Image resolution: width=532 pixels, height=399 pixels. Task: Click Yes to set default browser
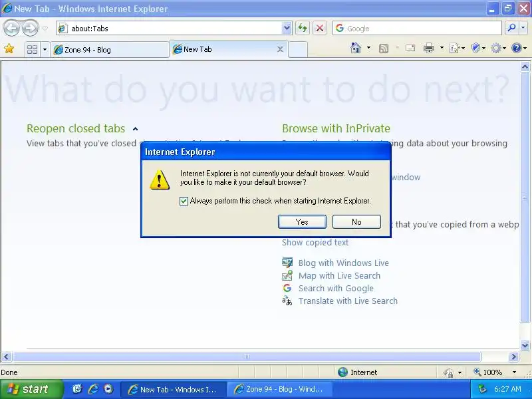[x=302, y=222]
